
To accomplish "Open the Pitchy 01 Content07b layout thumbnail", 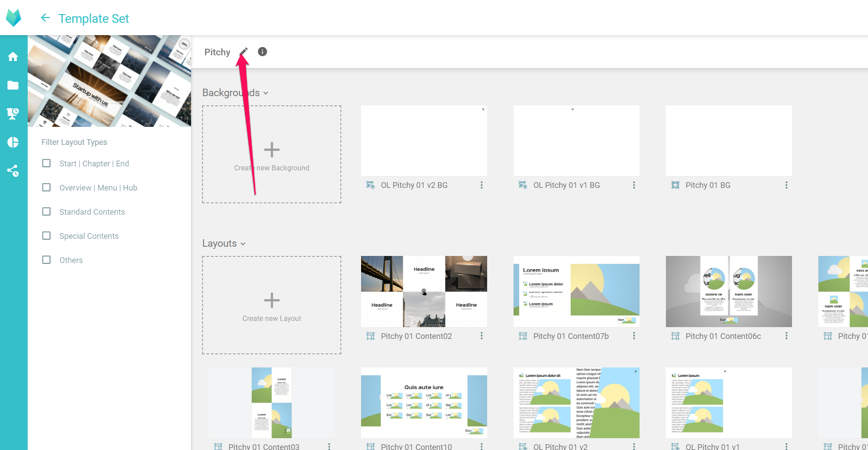I will [576, 292].
